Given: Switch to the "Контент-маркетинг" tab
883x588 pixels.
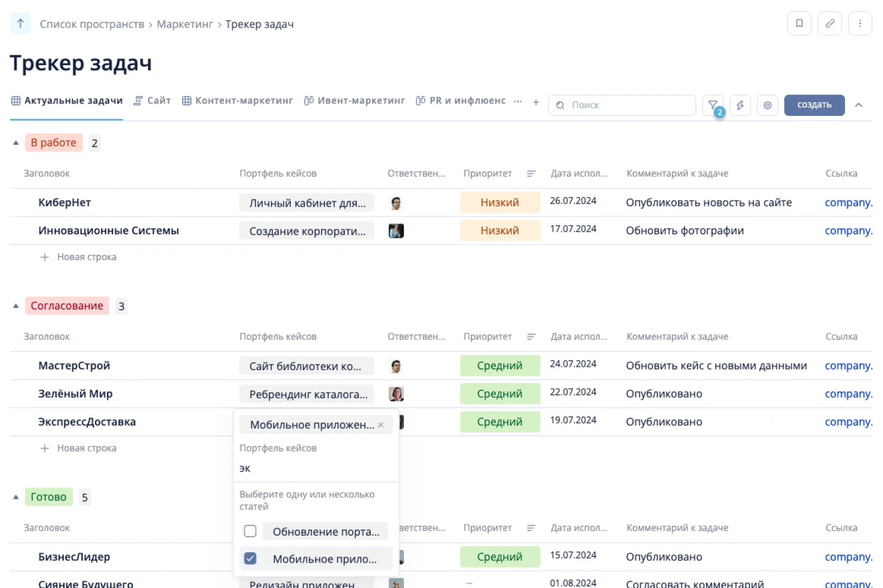Looking at the screenshot, I should (238, 100).
